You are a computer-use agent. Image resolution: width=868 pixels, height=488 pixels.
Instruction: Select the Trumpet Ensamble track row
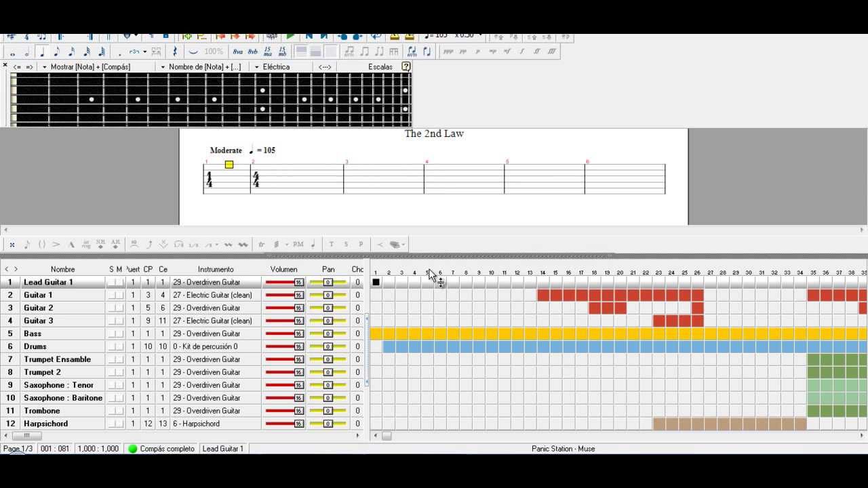pyautogui.click(x=57, y=359)
